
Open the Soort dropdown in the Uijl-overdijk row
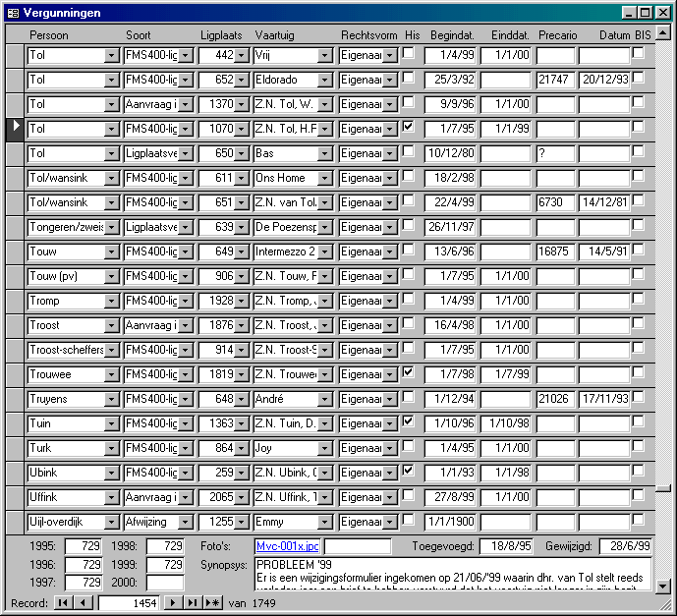[x=186, y=523]
